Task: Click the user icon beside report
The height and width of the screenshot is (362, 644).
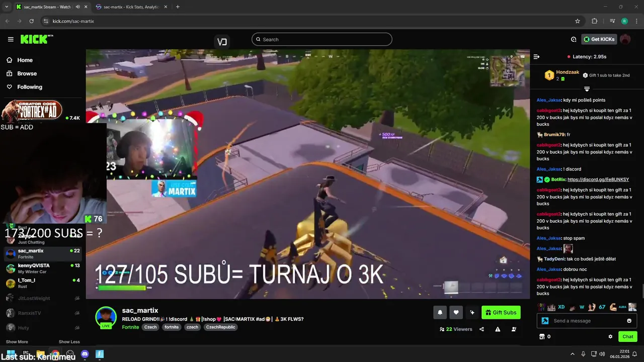Action: (514, 329)
